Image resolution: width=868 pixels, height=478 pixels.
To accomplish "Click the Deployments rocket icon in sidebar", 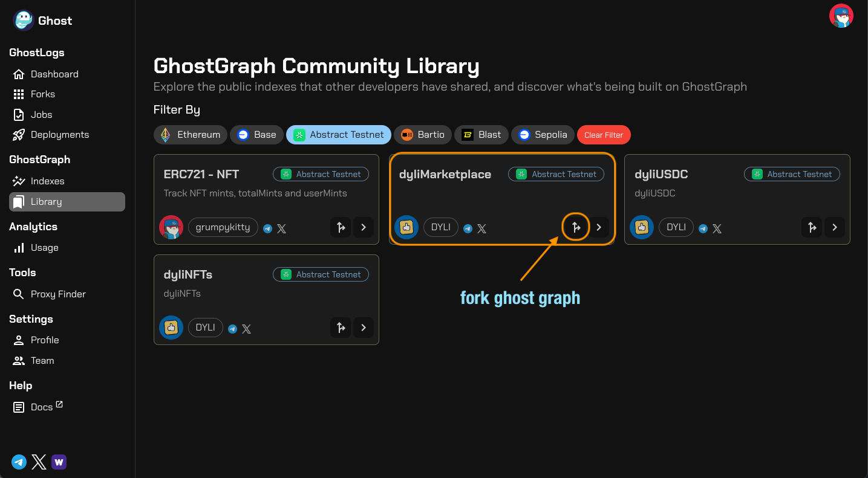I will [19, 134].
